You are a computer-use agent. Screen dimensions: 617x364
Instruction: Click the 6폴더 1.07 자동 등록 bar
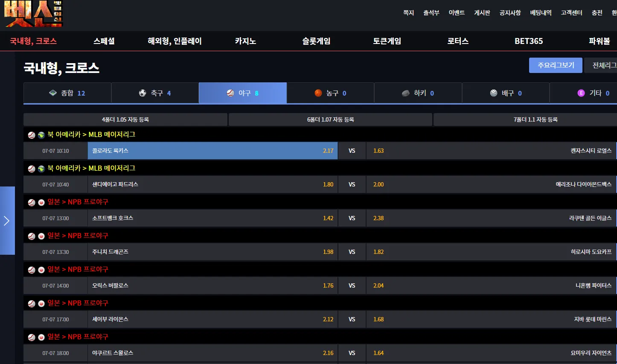coord(330,119)
